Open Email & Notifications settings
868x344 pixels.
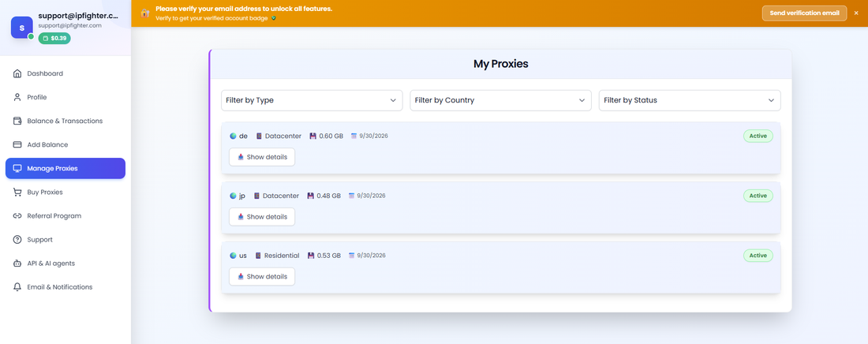point(65,287)
